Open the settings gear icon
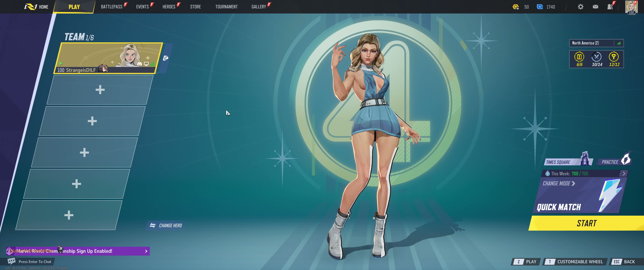This screenshot has height=270, width=644. [581, 7]
